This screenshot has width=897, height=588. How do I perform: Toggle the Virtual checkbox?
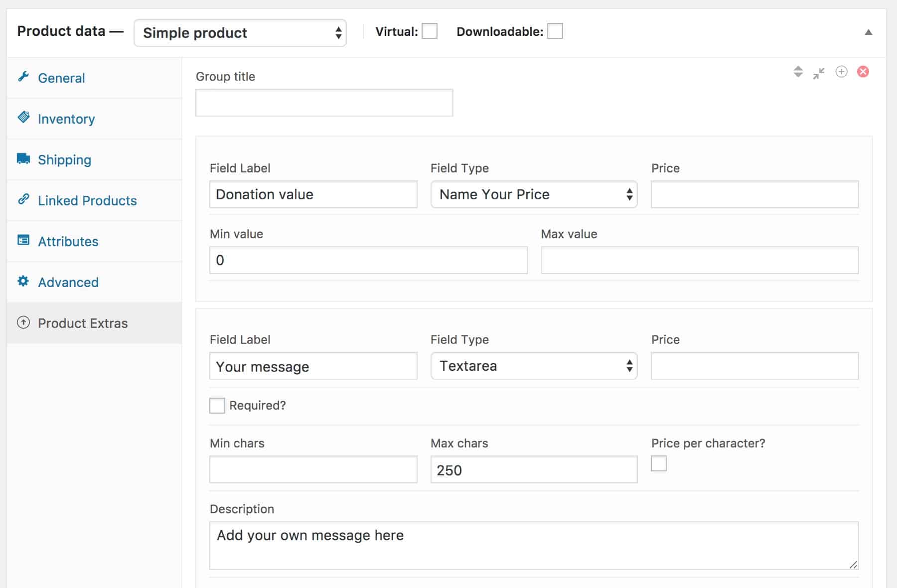click(430, 31)
